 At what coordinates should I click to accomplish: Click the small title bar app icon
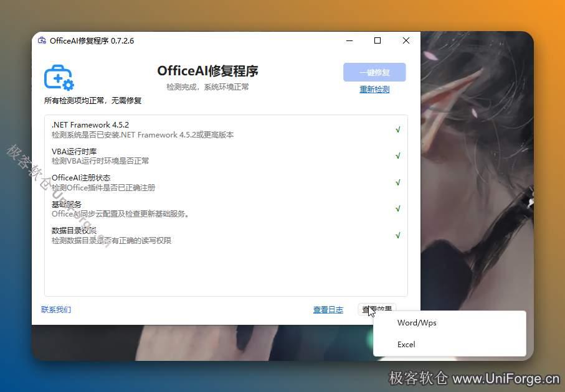click(x=42, y=40)
